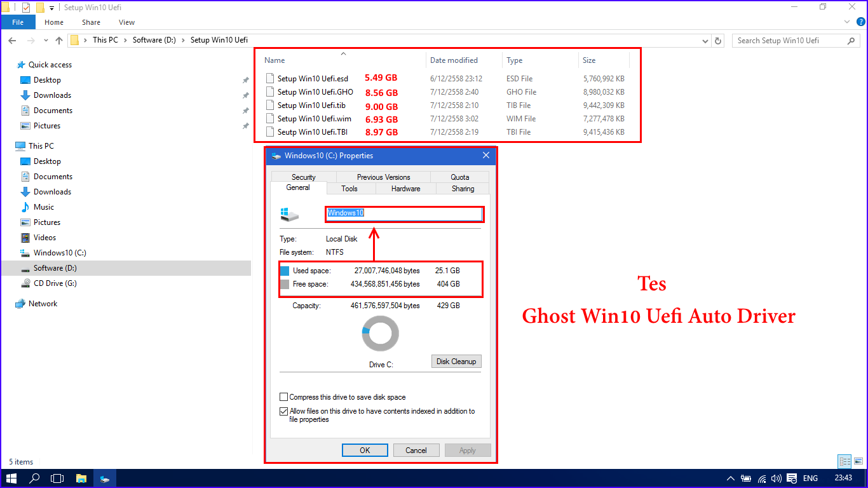Select Music in navigation pane
The height and width of the screenshot is (488, 868).
(x=43, y=207)
